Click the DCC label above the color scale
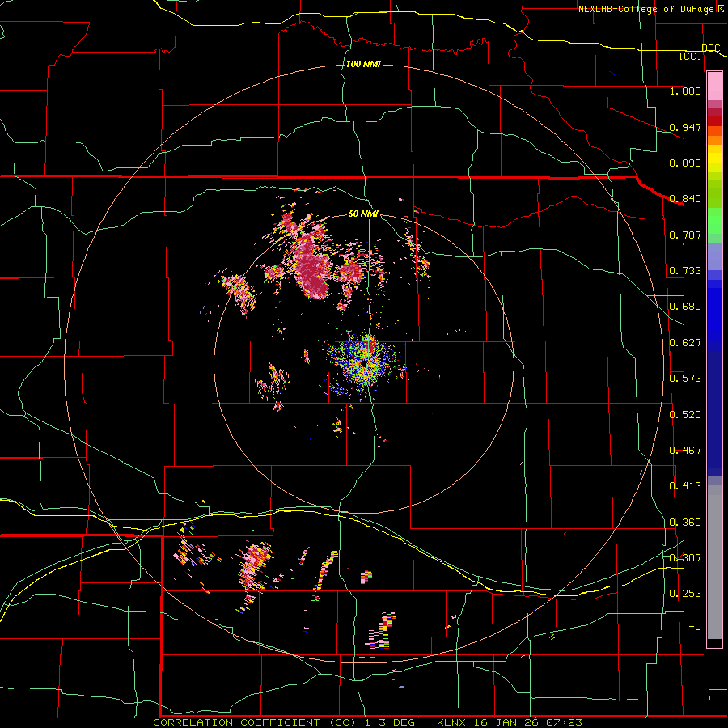The height and width of the screenshot is (728, 728). (711, 48)
